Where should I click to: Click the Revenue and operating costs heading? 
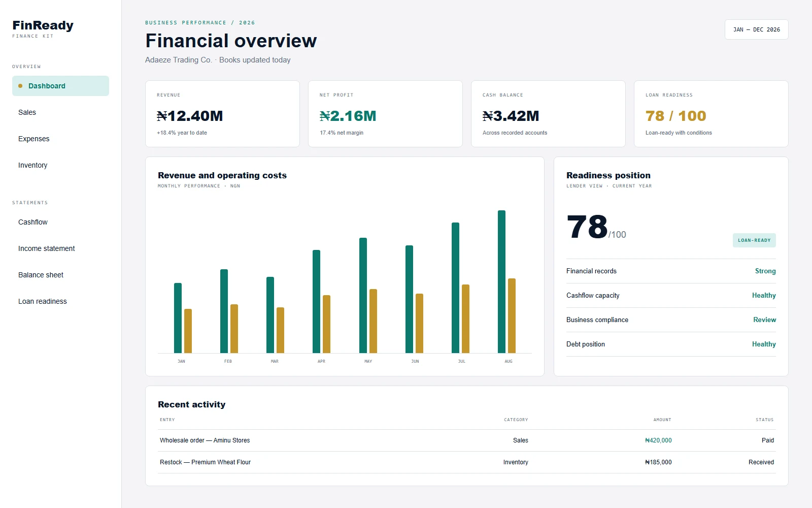coord(222,175)
